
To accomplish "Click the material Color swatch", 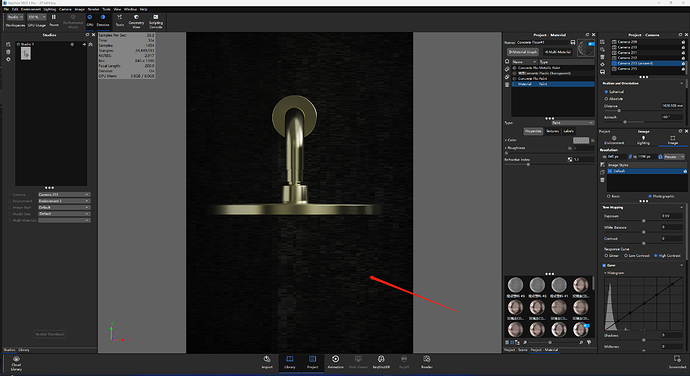I will [581, 140].
